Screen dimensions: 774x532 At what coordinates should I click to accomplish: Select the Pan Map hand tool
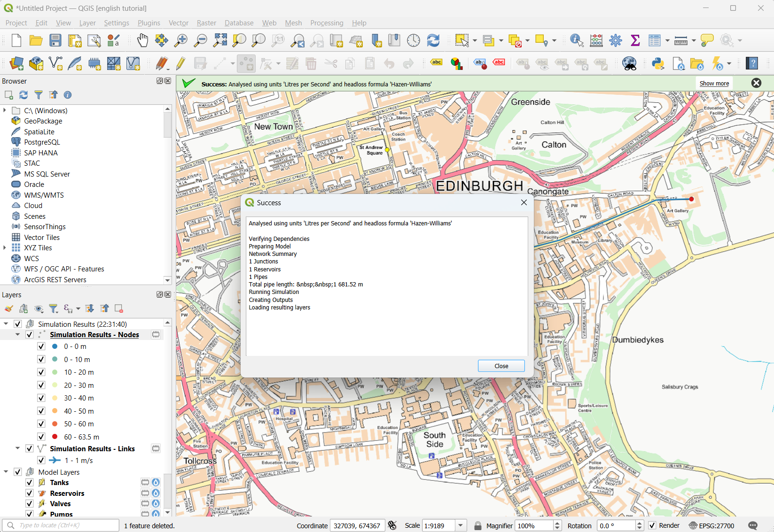(x=142, y=41)
